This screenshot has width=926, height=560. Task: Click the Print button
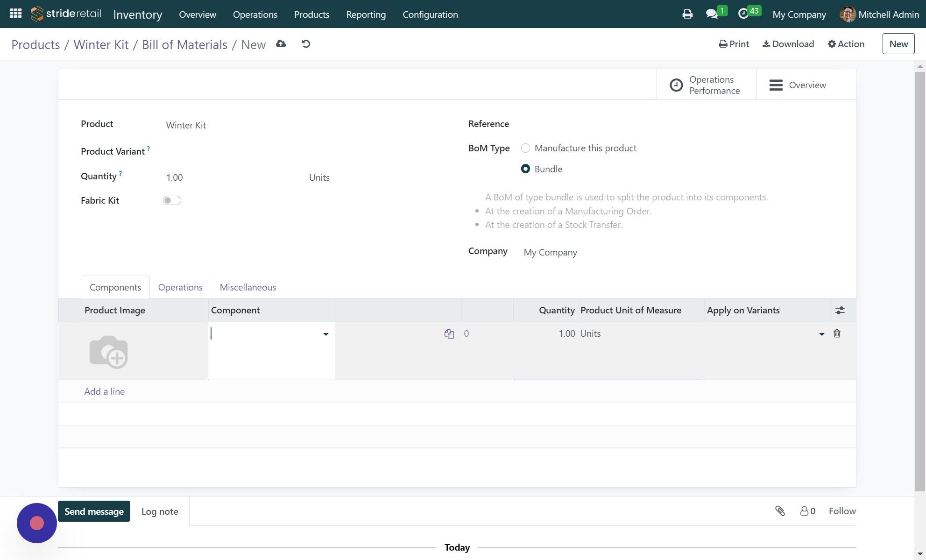pyautogui.click(x=734, y=44)
